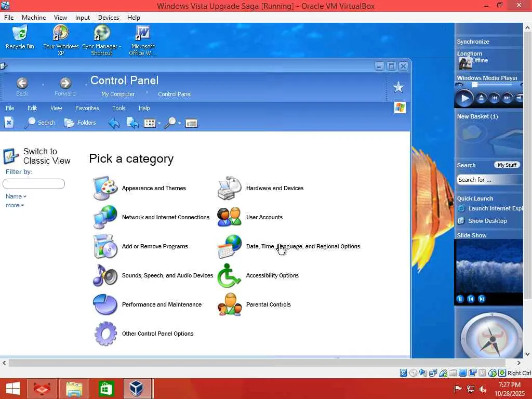
Task: Click the delete X document toolbar icon
Action: (9, 123)
